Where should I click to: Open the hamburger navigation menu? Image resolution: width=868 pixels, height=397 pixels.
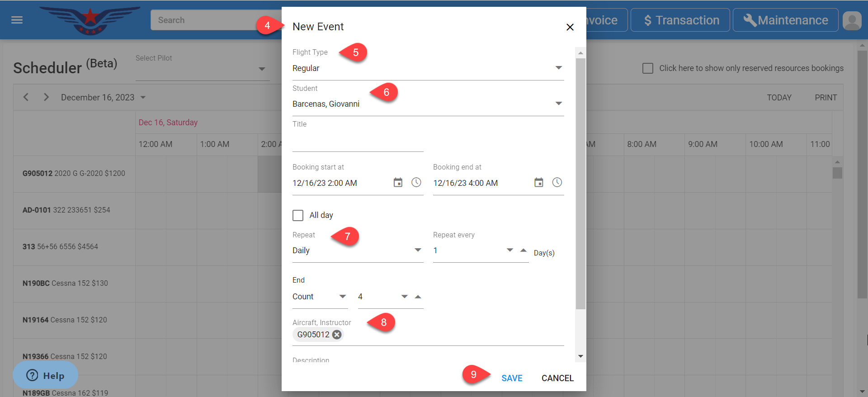pos(17,20)
